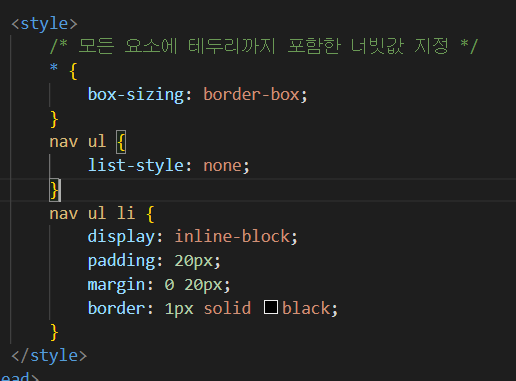This screenshot has height=381, width=516.
Task: Click the closing brace of '*' rule
Action: click(54, 119)
